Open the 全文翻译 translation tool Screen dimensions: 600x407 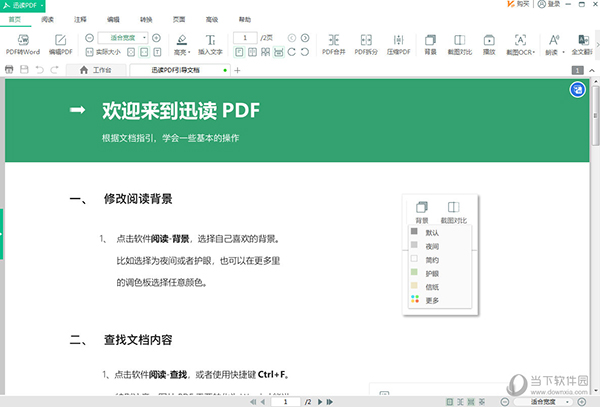tap(582, 44)
